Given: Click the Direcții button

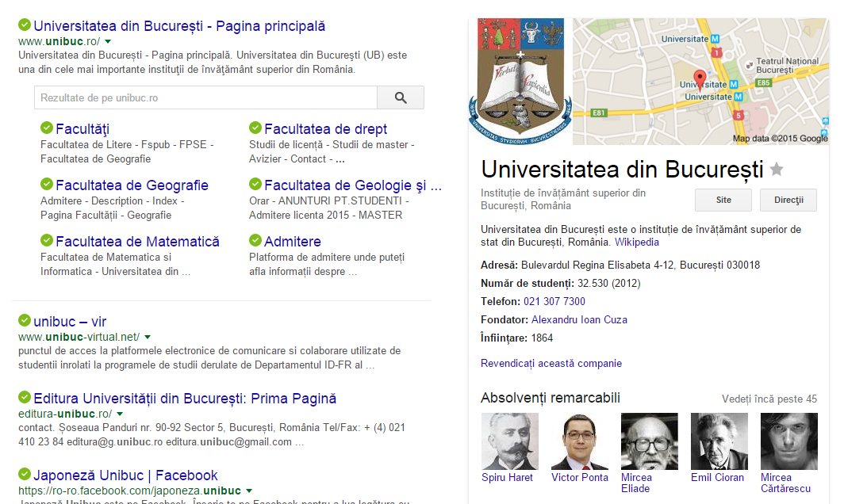Looking at the screenshot, I should [788, 200].
